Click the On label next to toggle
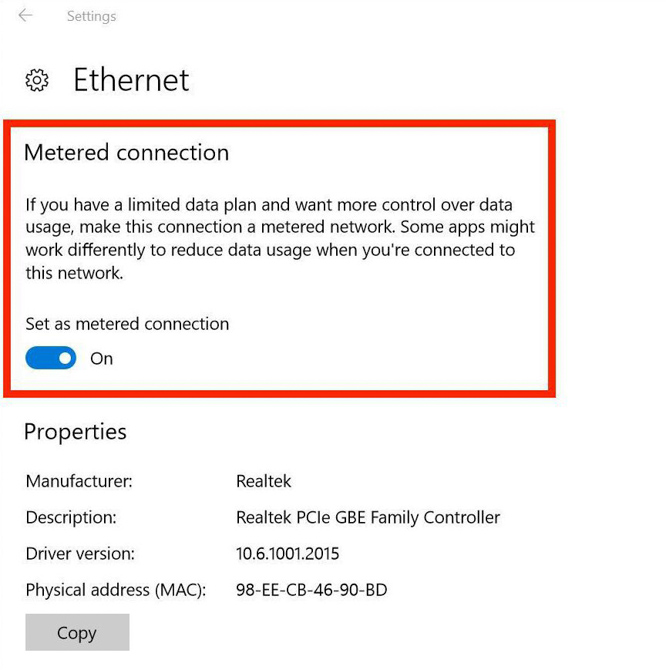 click(102, 358)
